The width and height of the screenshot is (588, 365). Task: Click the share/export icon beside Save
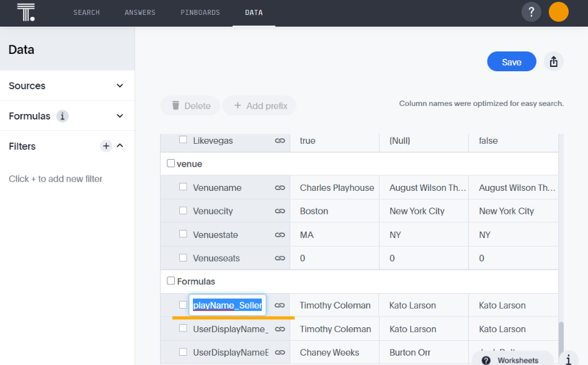point(553,61)
